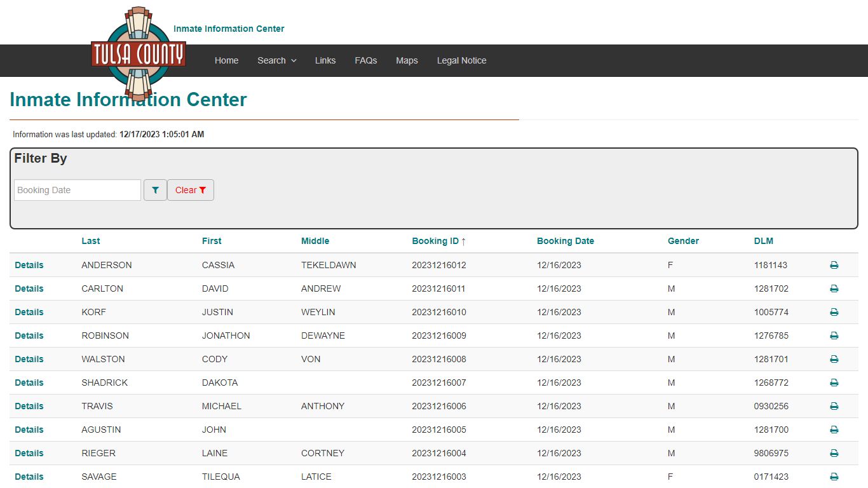Open the Legal Notice page
Viewport: 868px width, 488px height.
click(x=462, y=60)
